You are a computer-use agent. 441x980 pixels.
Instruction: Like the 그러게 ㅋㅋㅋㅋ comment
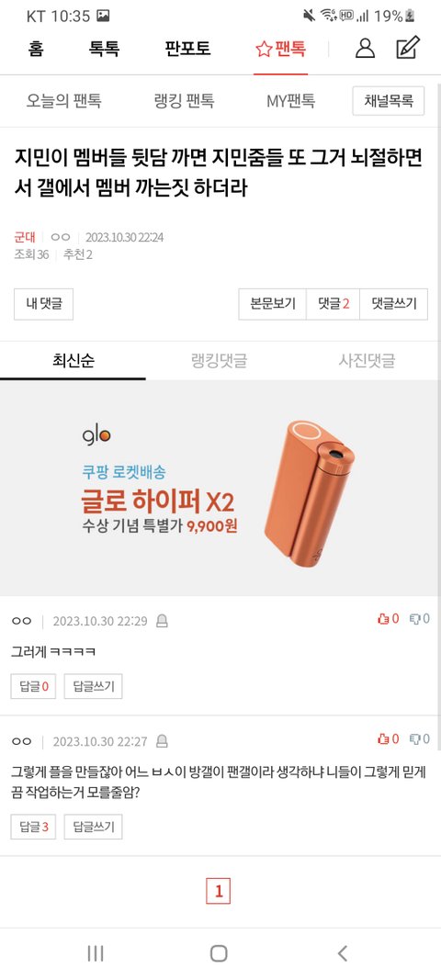388,619
